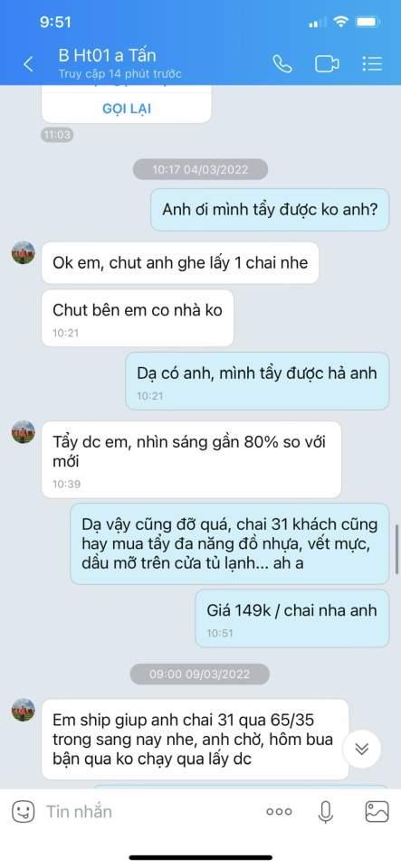The width and height of the screenshot is (401, 868).
Task: Open the sticker emoji picker
Action: pyautogui.click(x=24, y=812)
